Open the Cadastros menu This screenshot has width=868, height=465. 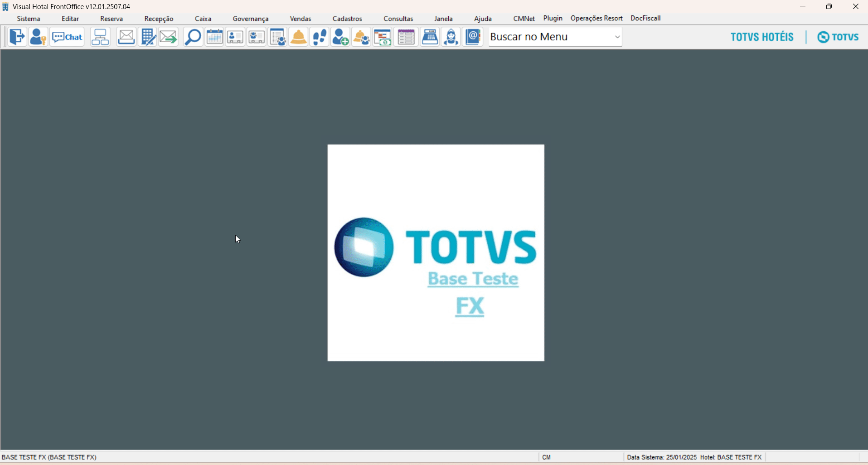tap(347, 19)
